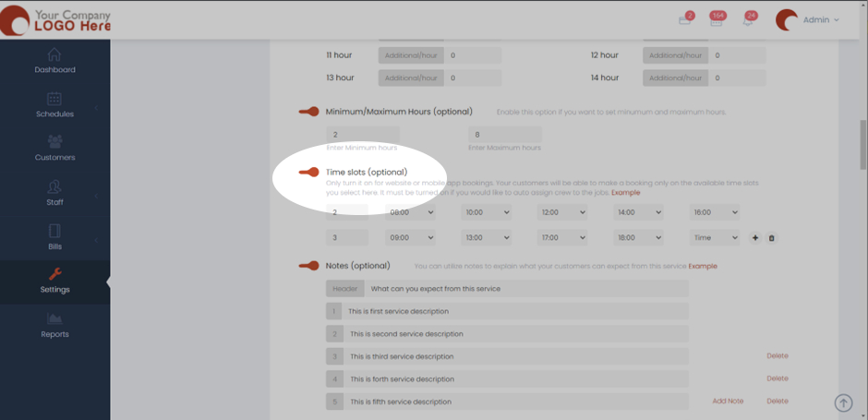
Task: Toggle the Notes (optional) switch
Action: (309, 266)
